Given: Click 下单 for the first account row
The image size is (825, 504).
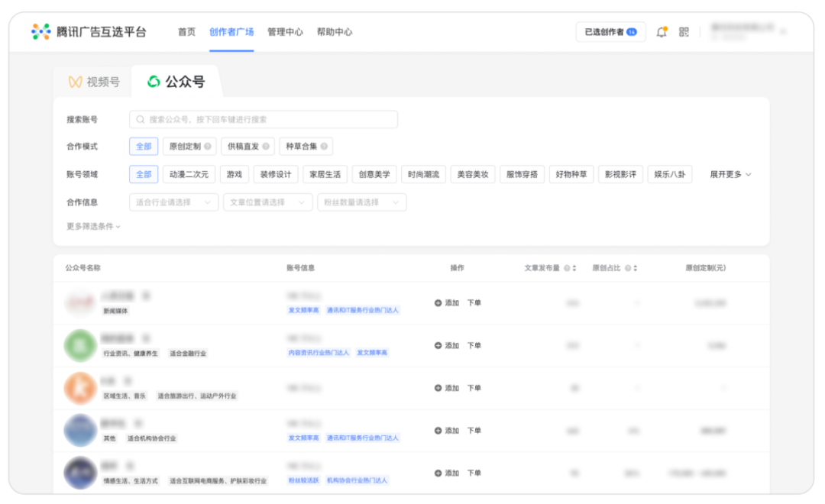Looking at the screenshot, I should pos(474,303).
